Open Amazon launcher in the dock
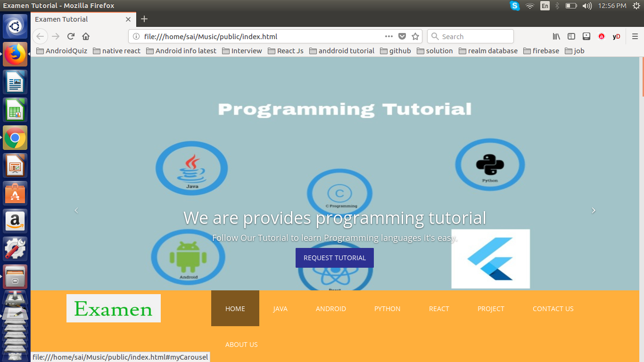644x362 pixels. click(x=15, y=221)
